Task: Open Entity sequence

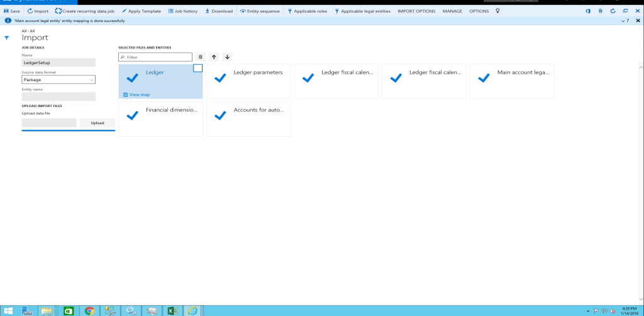Action: tap(260, 11)
